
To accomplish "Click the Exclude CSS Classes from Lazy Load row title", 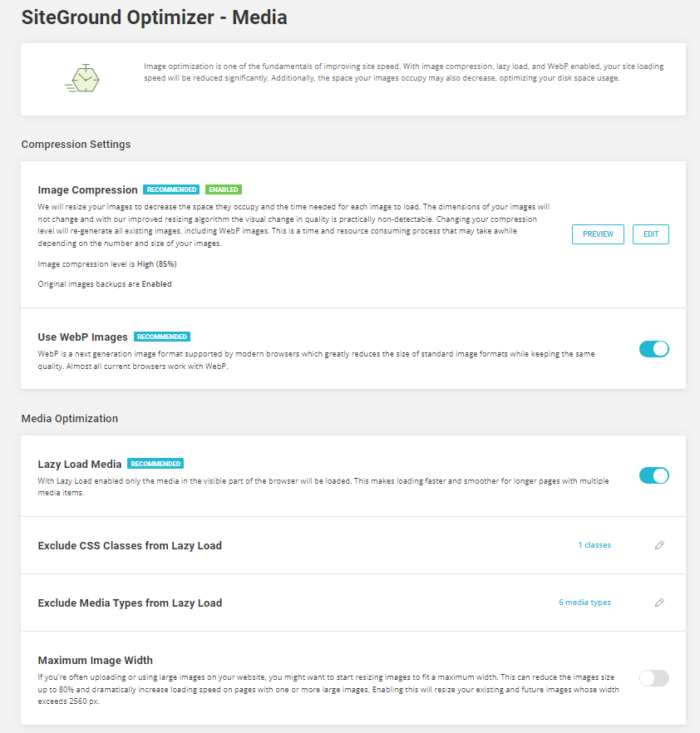I will (x=130, y=546).
